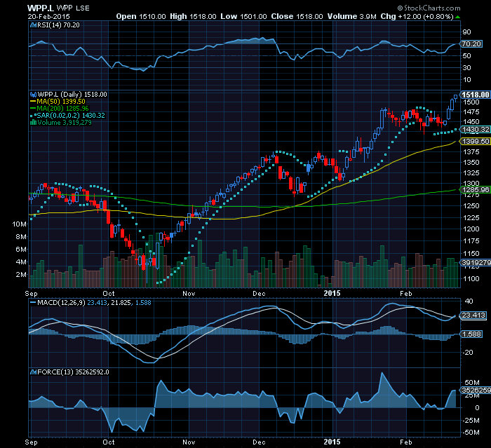Click the 'WPP LSE' exchange label
Image resolution: width=491 pixels, height=448 pixels.
pos(73,8)
